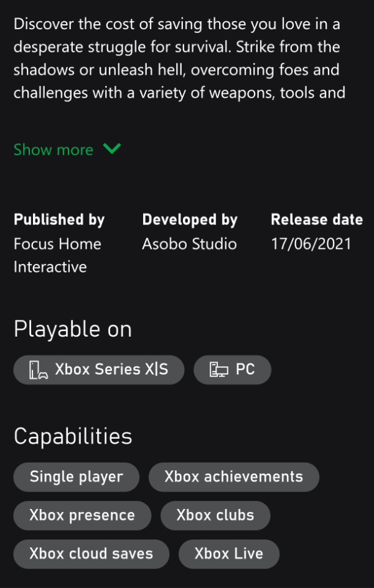Image resolution: width=374 pixels, height=588 pixels.
Task: Select the Xbox presence tag
Action: 82,515
